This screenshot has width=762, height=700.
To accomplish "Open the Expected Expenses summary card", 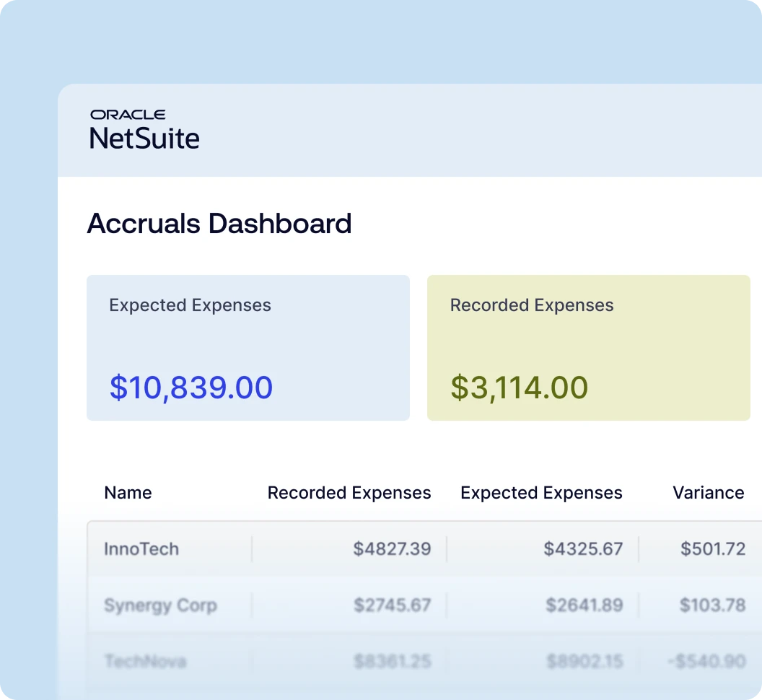I will pos(248,347).
